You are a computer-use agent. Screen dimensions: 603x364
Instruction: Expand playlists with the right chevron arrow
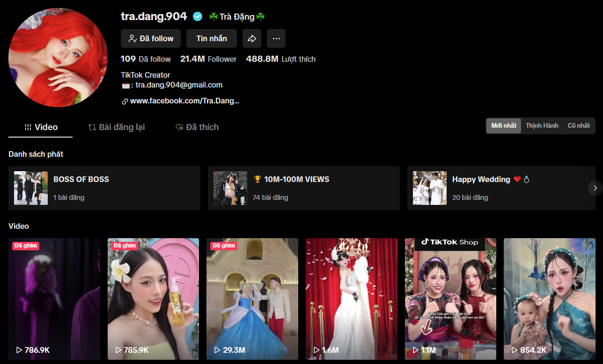(x=595, y=188)
